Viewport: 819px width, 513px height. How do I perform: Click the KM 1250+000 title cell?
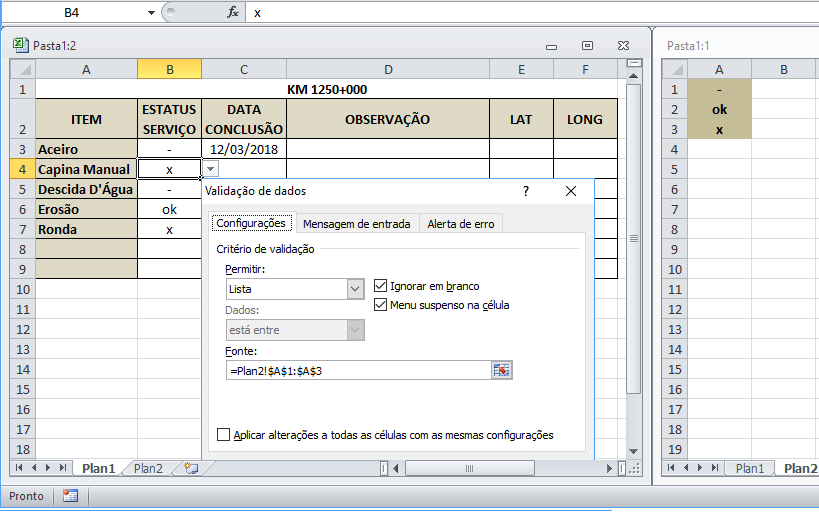click(326, 89)
